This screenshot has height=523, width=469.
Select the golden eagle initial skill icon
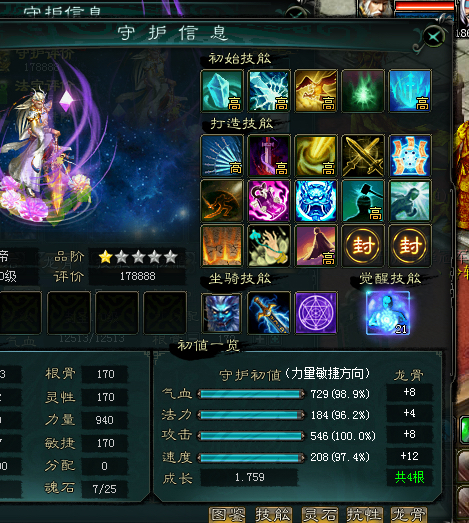pyautogui.click(x=316, y=91)
